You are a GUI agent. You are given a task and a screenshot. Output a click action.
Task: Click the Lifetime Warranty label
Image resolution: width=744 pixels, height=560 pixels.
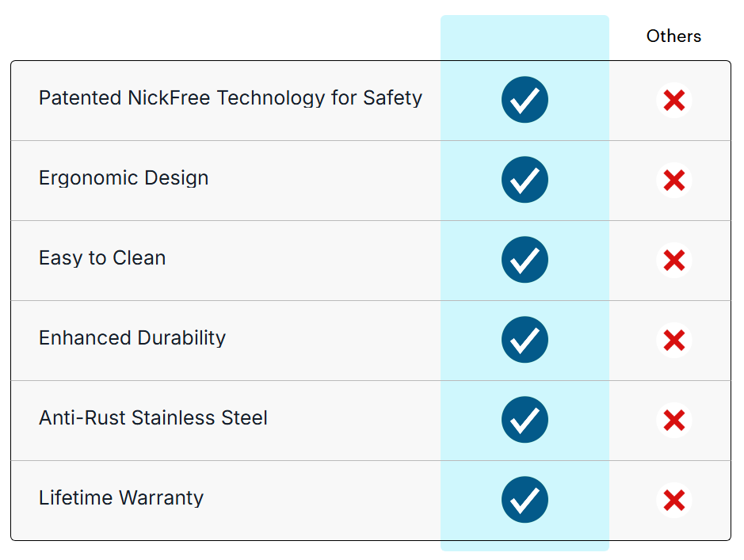[121, 498]
